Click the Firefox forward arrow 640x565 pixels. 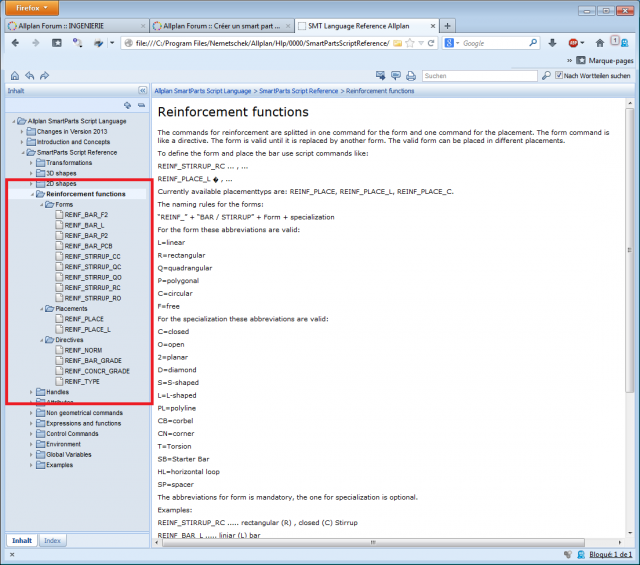tap(36, 43)
